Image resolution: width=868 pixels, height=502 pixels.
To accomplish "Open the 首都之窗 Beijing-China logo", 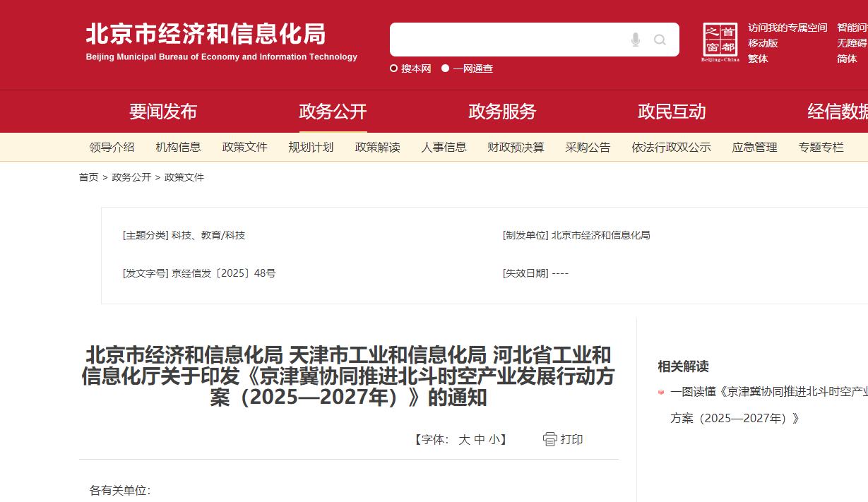I will tap(720, 42).
